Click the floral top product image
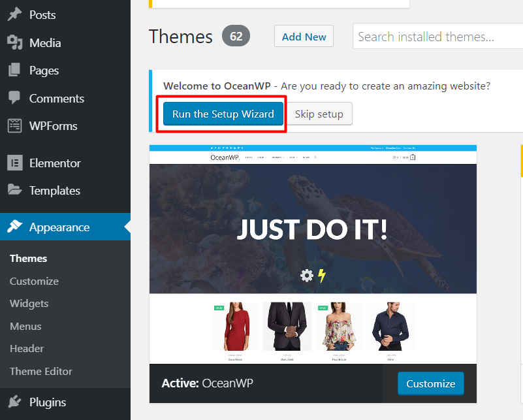The height and width of the screenshot is (420, 523). pyautogui.click(x=339, y=326)
